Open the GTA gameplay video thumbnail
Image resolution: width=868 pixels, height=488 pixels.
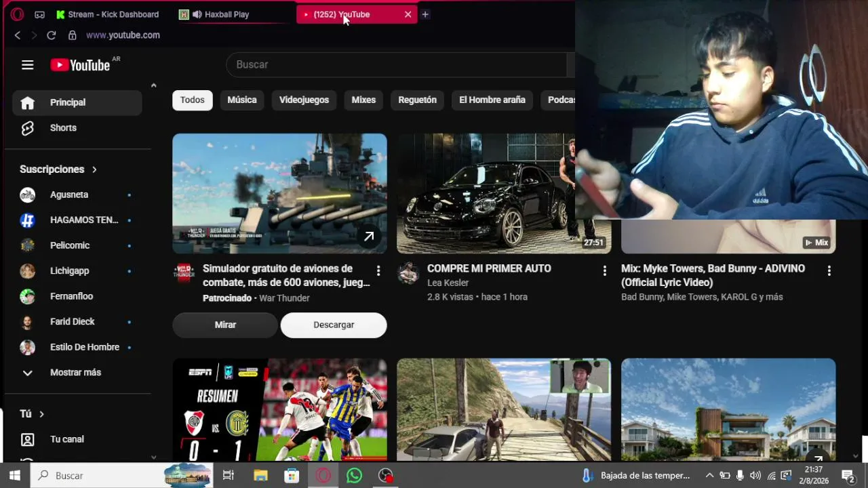[x=504, y=409]
